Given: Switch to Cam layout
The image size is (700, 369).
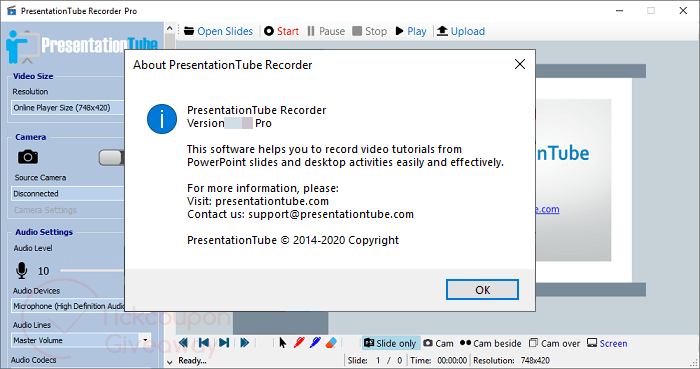Looking at the screenshot, I should [438, 343].
